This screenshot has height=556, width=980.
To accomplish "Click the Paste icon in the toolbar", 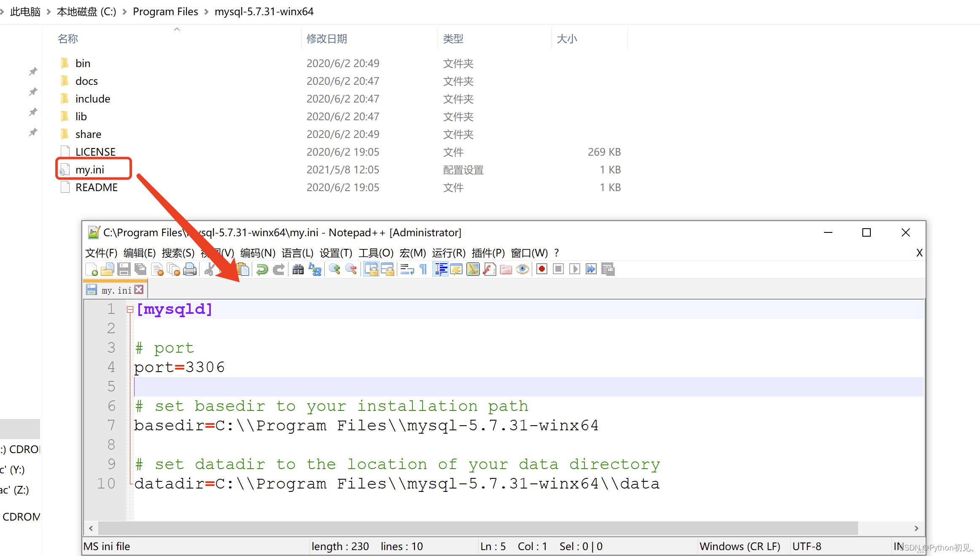I will pos(243,269).
